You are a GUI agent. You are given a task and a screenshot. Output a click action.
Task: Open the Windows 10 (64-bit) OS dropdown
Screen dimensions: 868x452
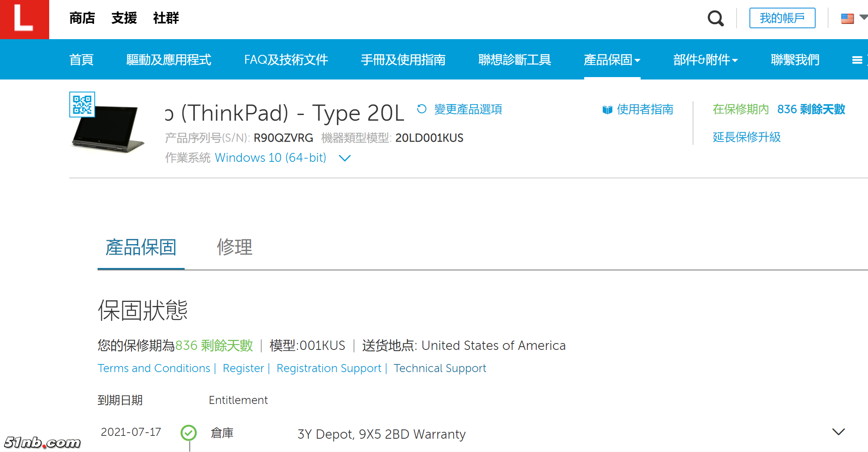click(x=345, y=158)
